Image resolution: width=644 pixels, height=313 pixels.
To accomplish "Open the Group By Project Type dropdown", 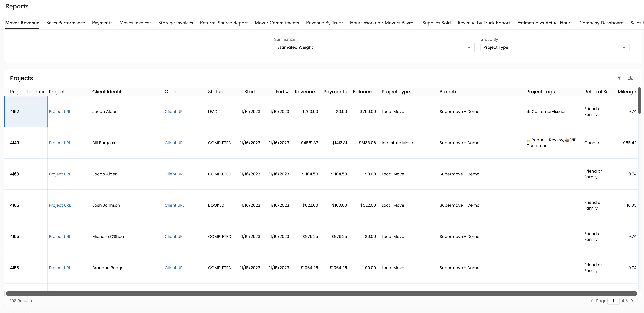I will tap(555, 47).
